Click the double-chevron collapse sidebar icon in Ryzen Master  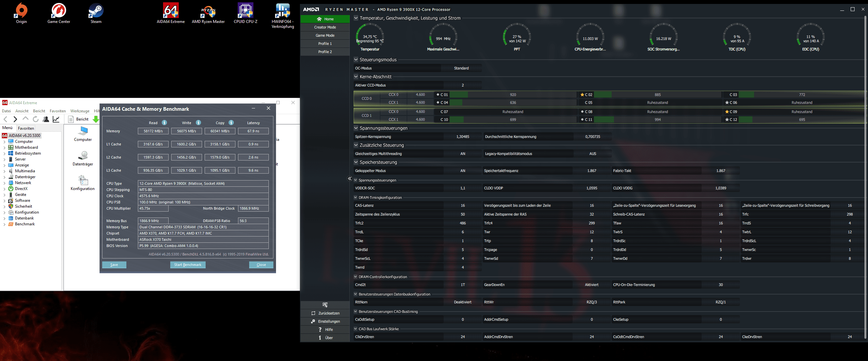point(350,179)
